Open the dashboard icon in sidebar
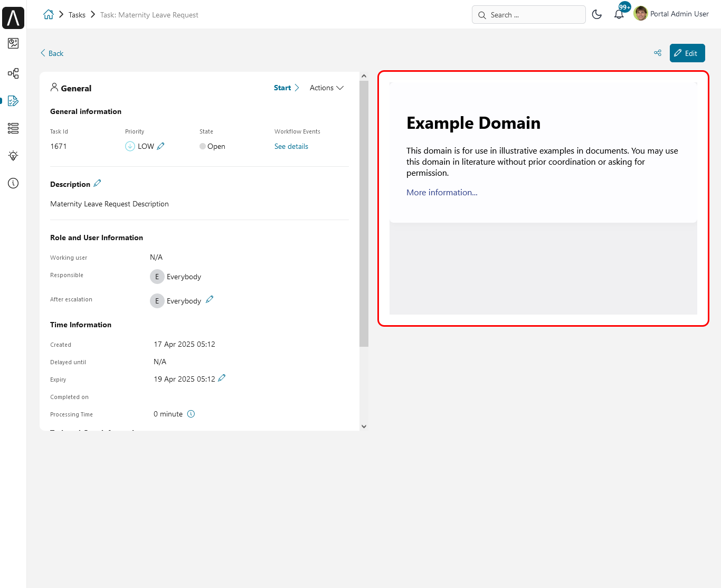This screenshot has height=588, width=721. 13,43
